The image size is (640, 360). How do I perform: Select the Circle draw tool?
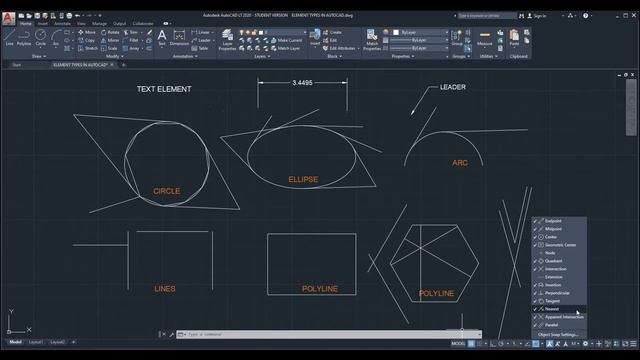coord(40,38)
